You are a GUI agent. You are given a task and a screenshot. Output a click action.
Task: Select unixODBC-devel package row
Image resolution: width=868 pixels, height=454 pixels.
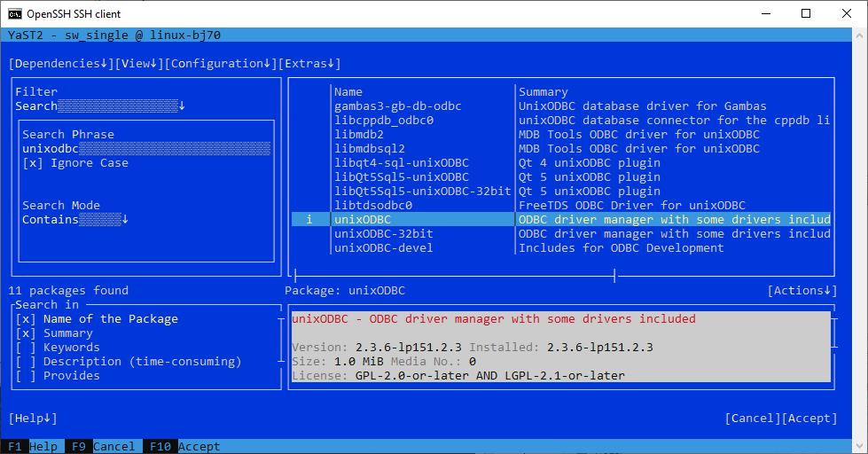[x=560, y=248]
